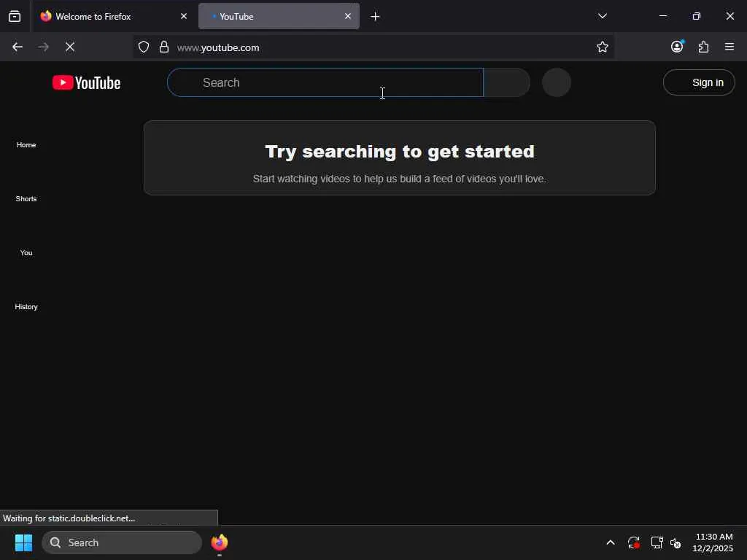
Task: Go back to the previous page
Action: (18, 47)
